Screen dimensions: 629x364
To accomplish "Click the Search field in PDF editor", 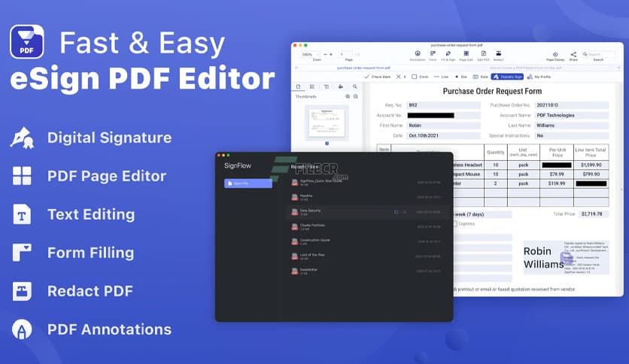I will [598, 54].
